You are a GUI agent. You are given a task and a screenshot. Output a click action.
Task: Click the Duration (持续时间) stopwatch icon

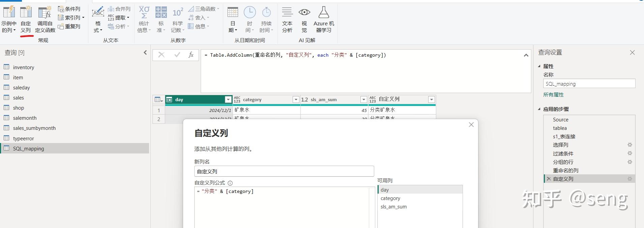(266, 12)
